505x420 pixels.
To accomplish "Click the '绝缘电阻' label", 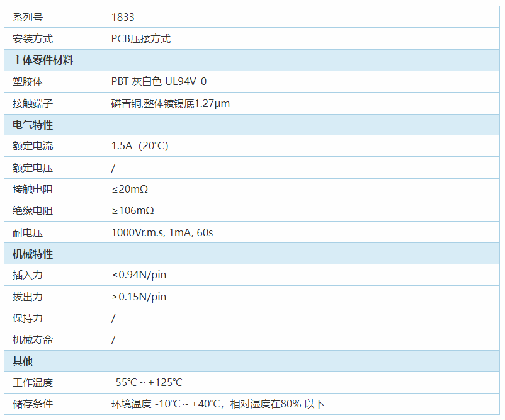I will [33, 211].
